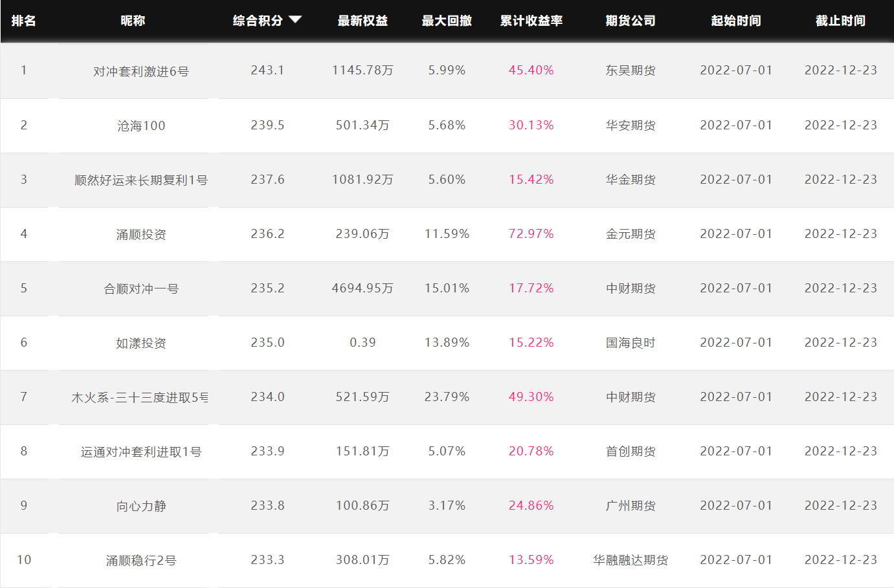This screenshot has height=588, width=894.
Task: Click the 排名 column header
Action: pyautogui.click(x=23, y=21)
